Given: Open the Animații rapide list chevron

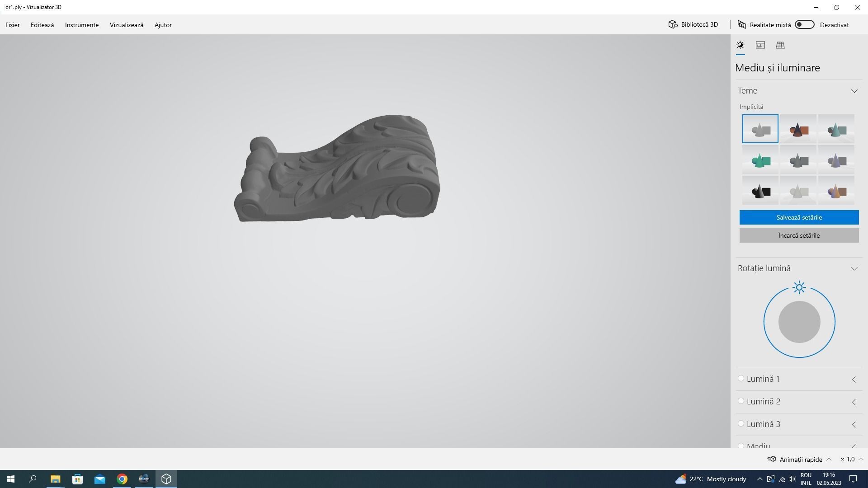Looking at the screenshot, I should pos(829,459).
